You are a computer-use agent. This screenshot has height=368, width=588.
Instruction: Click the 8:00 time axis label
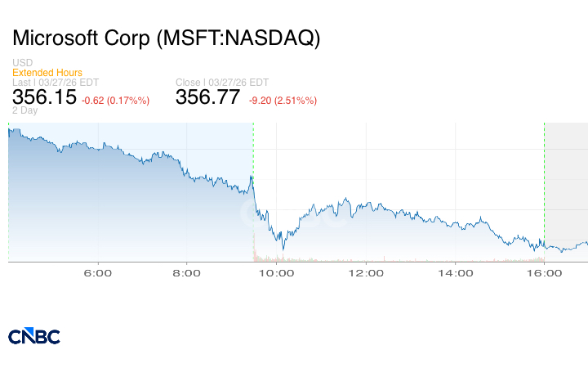pyautogui.click(x=187, y=274)
